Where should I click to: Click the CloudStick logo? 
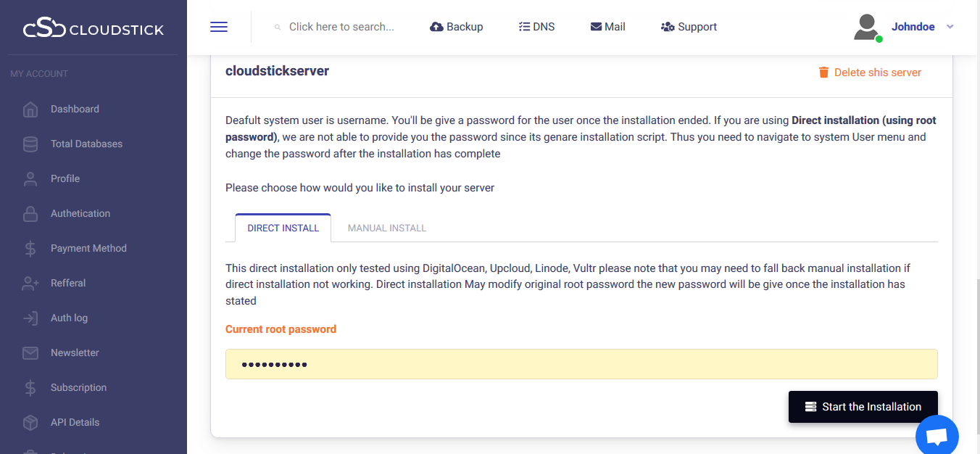(x=94, y=30)
